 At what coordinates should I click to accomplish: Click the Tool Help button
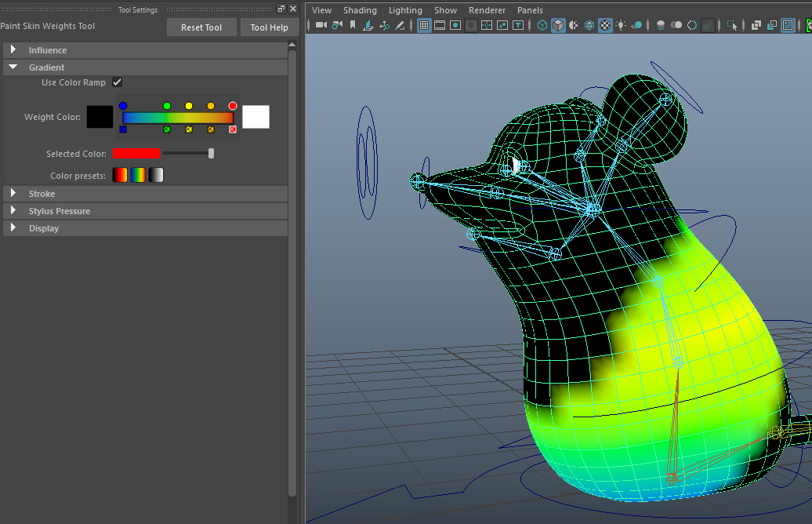pos(269,27)
